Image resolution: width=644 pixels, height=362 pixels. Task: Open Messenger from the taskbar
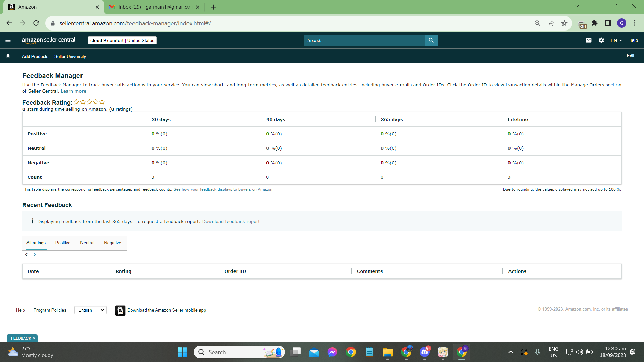(332, 352)
